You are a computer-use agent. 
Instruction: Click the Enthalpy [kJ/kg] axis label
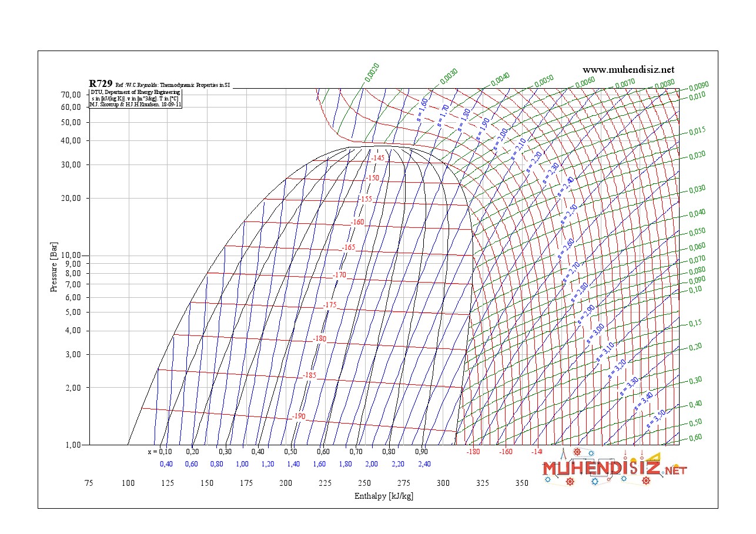(x=384, y=496)
